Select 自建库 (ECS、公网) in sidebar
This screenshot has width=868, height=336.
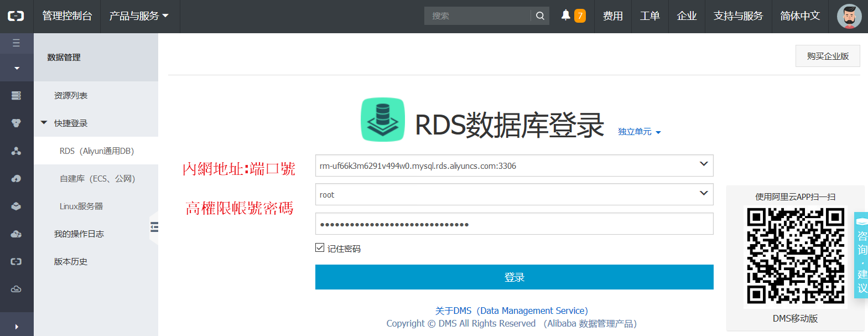tap(96, 178)
